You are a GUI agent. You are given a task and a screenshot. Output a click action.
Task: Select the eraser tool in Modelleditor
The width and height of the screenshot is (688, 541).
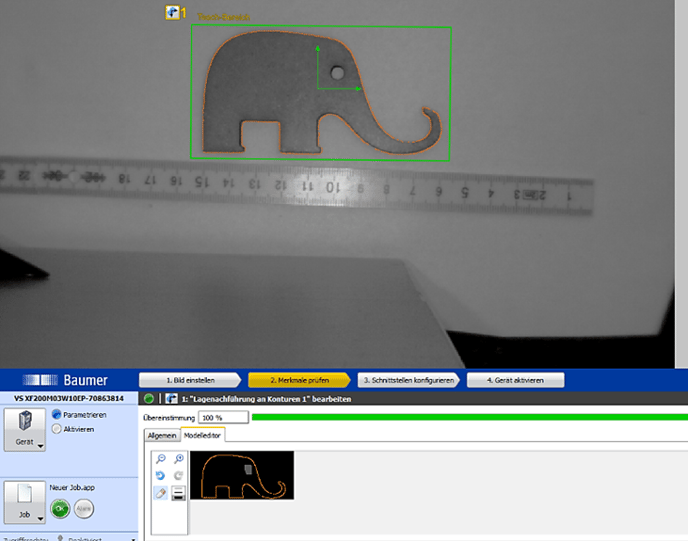tap(161, 494)
